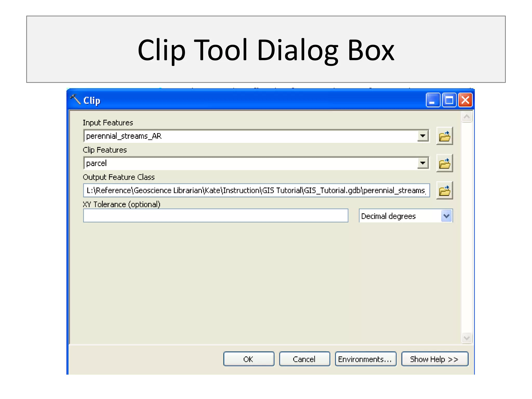Browse for Input Features using folder icon
Image resolution: width=532 pixels, height=399 pixels.
444,136
